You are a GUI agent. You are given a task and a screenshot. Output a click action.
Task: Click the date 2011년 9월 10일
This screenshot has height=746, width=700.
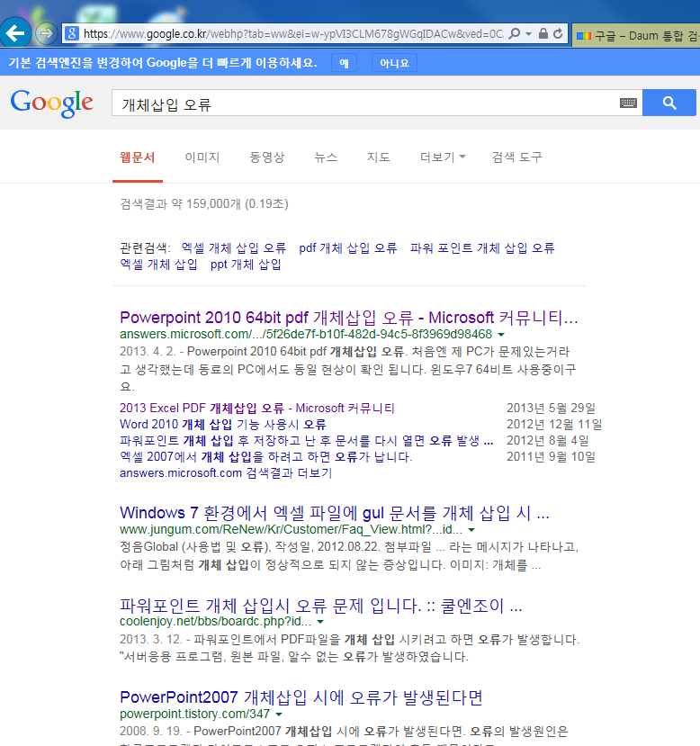(552, 457)
